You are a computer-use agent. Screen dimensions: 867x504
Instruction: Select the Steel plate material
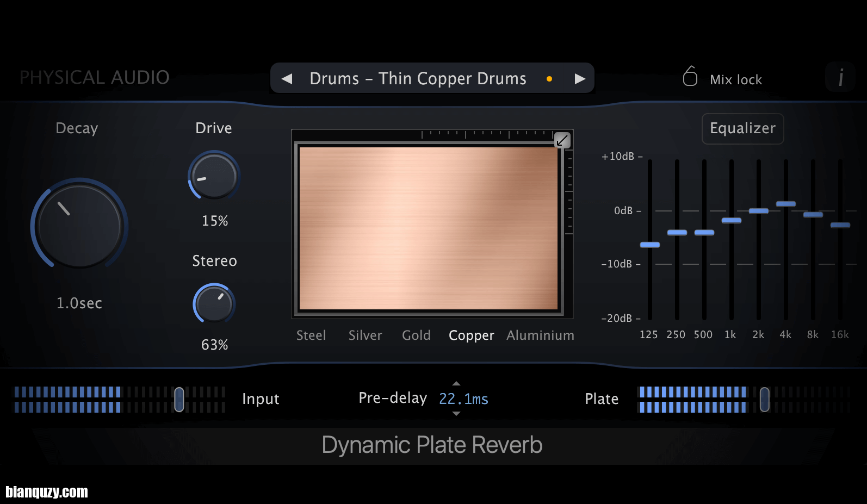click(x=311, y=335)
